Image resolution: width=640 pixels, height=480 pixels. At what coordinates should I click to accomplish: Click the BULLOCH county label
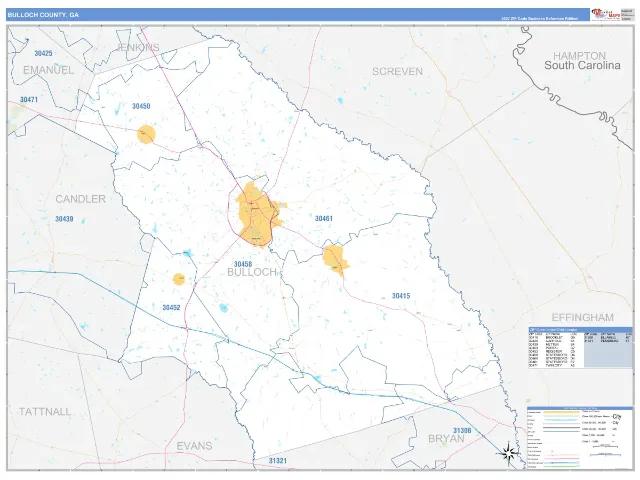point(252,272)
